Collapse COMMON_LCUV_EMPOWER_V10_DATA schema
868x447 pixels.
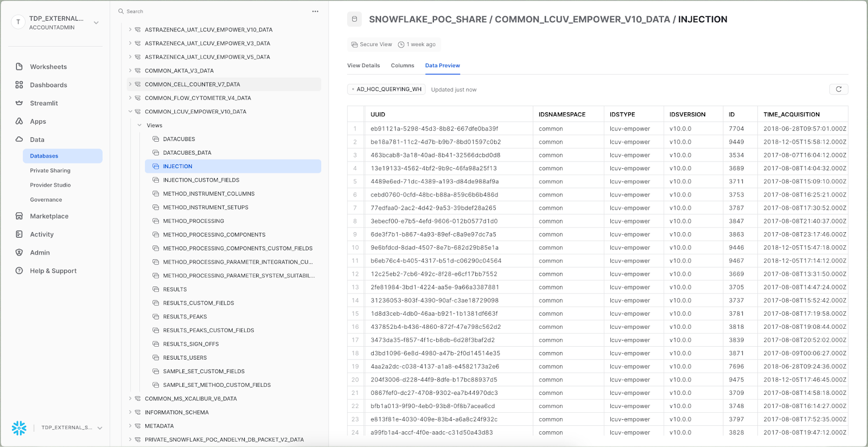pos(130,112)
